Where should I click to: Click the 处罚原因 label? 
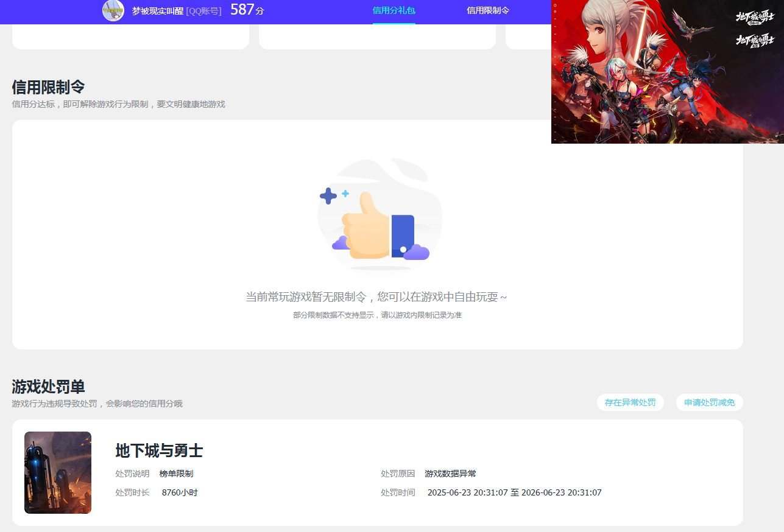[x=398, y=474]
